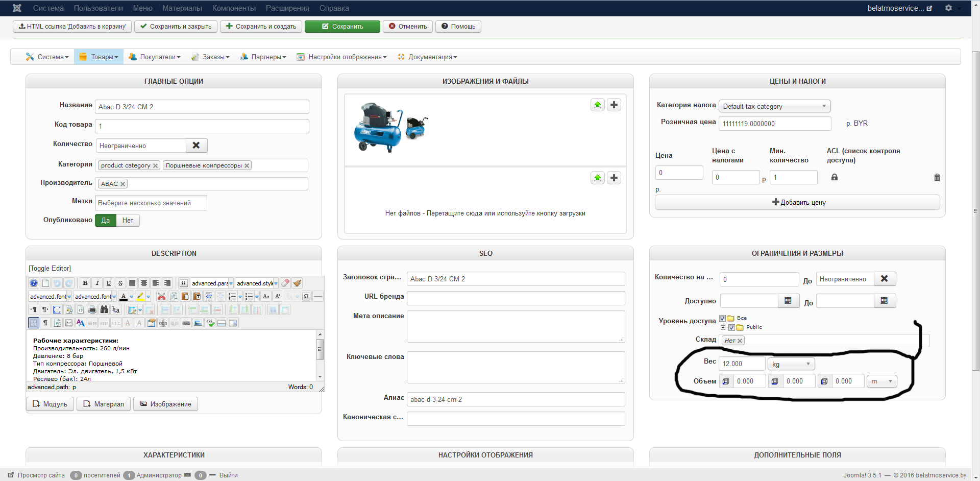The image size is (980, 481).
Task: Open the Компоненты menu
Action: point(234,8)
